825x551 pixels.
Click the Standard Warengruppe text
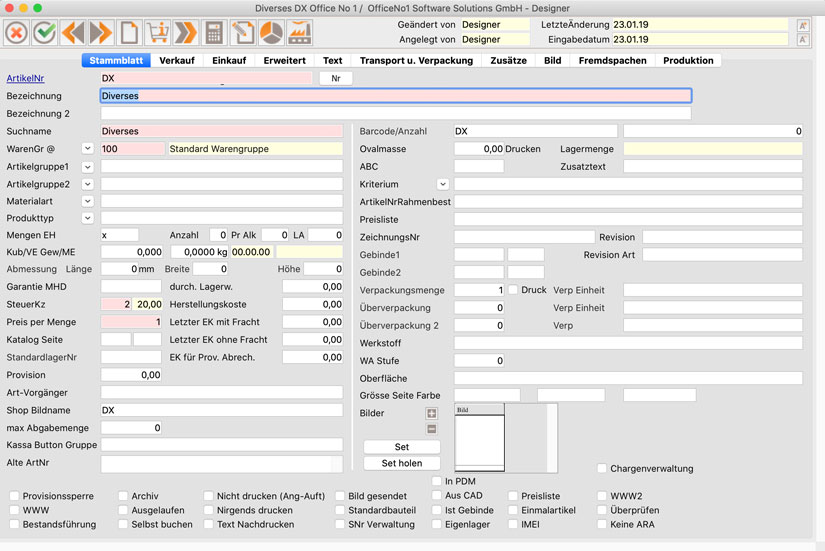coord(219,149)
